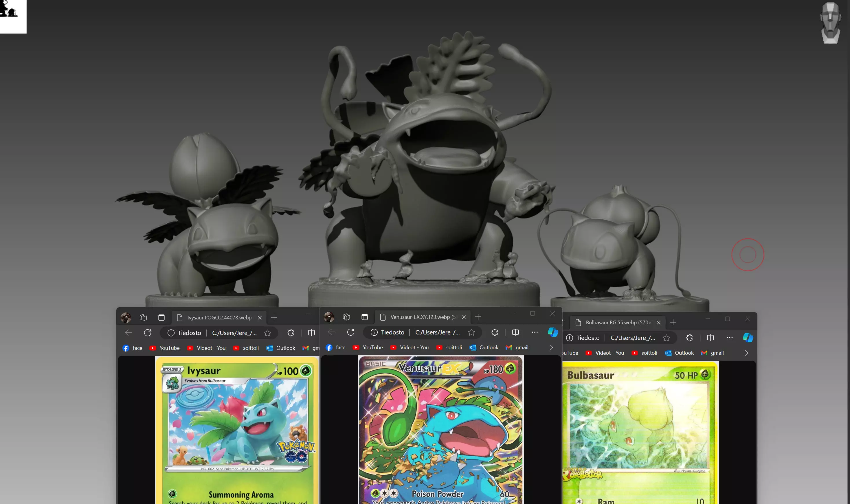Select the Venusaur-EX.XY.123.webp tab
Image resolution: width=850 pixels, height=504 pixels.
(423, 317)
